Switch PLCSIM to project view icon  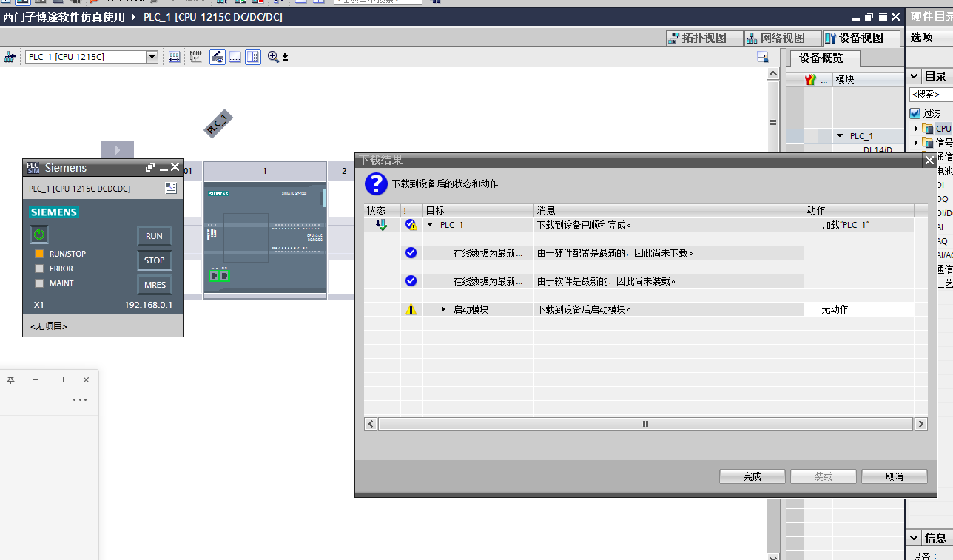(171, 189)
